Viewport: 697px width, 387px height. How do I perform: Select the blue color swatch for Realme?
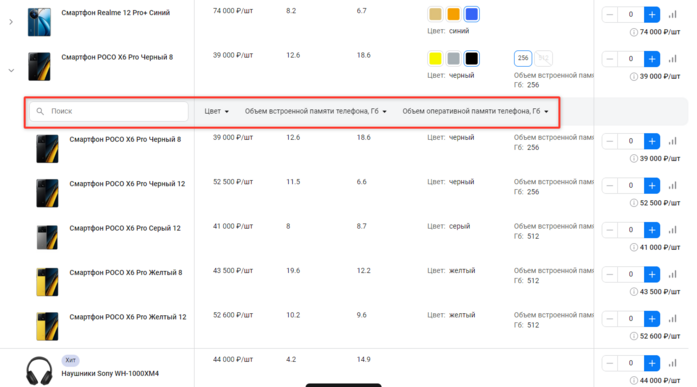click(x=472, y=14)
